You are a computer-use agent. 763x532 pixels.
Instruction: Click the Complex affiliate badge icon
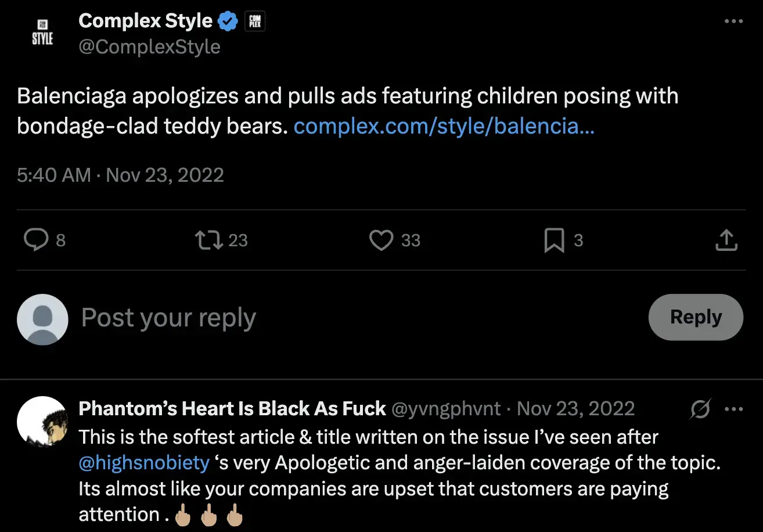pyautogui.click(x=254, y=21)
